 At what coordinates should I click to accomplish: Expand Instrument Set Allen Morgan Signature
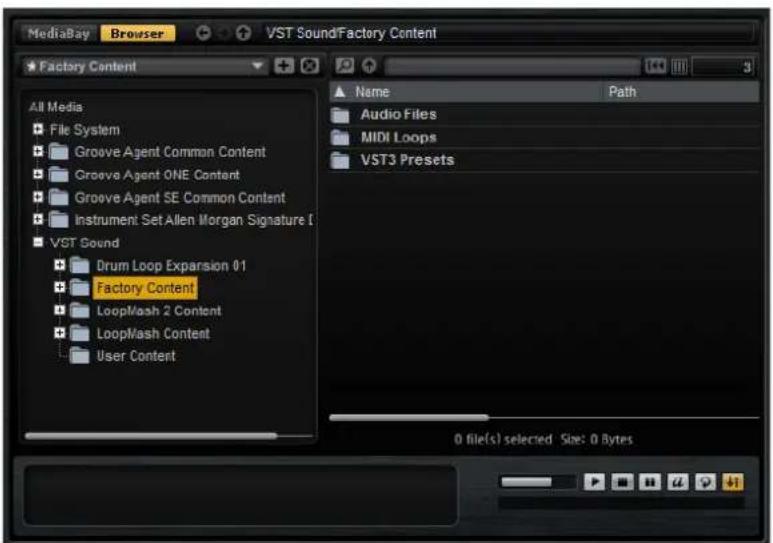(x=38, y=219)
